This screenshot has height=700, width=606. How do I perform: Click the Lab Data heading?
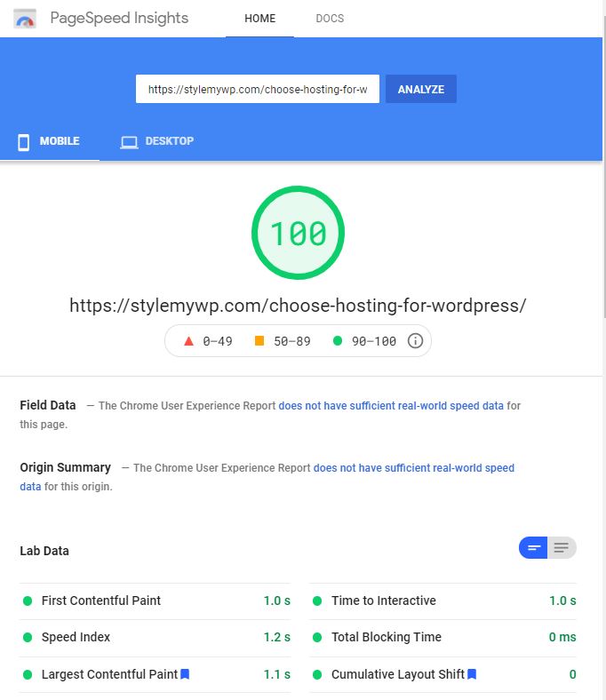pyautogui.click(x=44, y=551)
